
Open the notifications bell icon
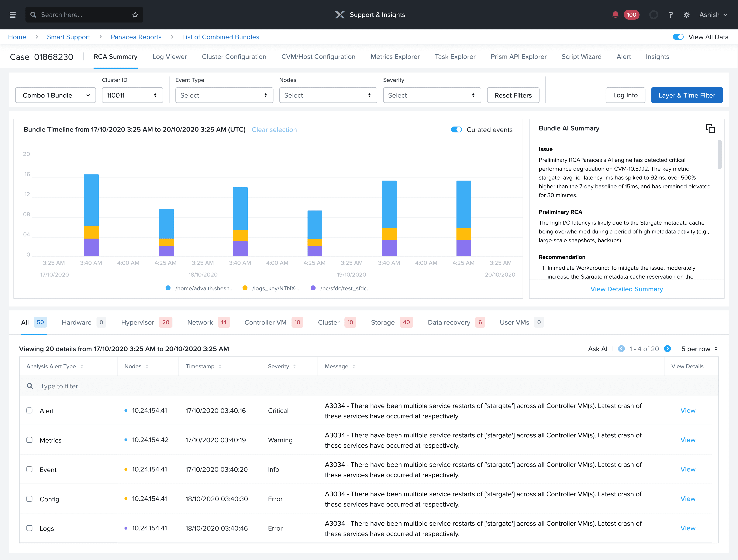[x=615, y=15]
